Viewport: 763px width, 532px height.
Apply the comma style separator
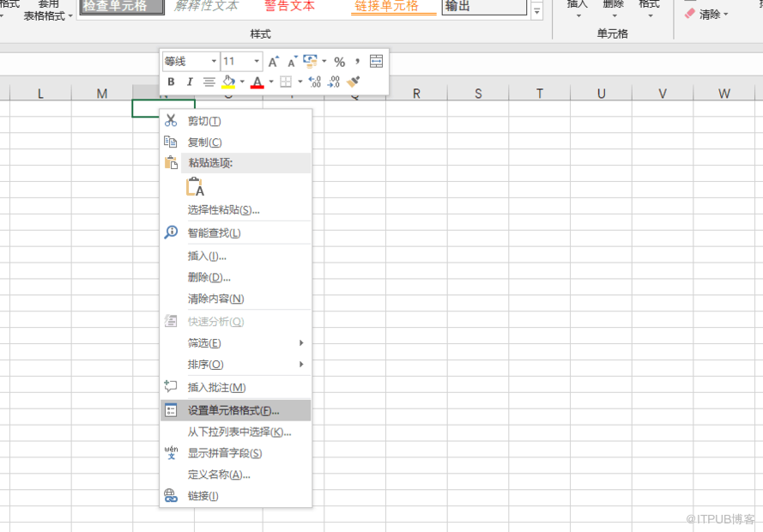(357, 62)
